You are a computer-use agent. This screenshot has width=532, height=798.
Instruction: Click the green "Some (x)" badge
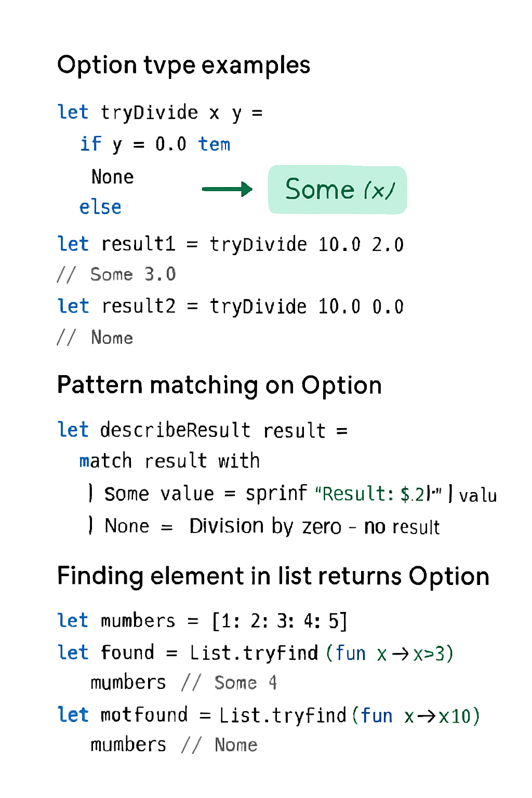click(337, 190)
